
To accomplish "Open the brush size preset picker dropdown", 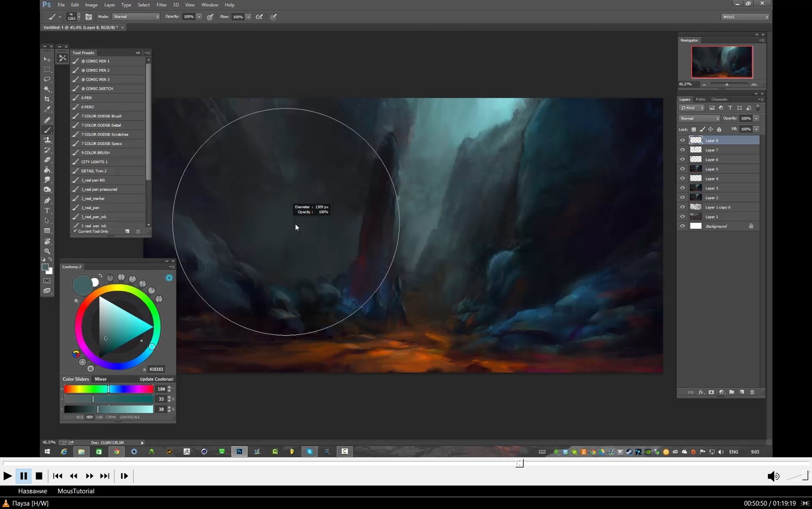I will tap(79, 17).
